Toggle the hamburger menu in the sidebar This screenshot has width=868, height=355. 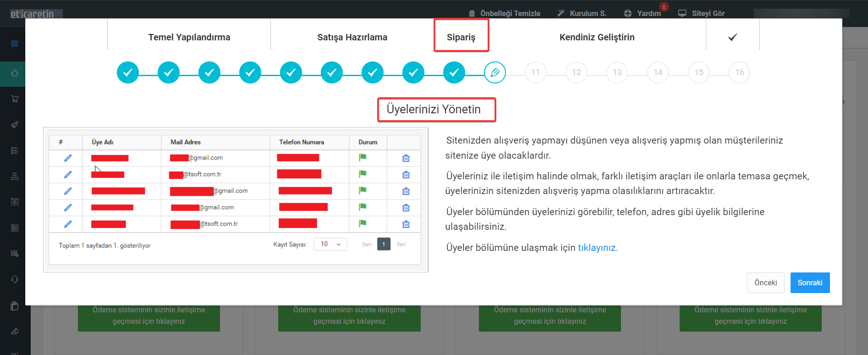15,44
